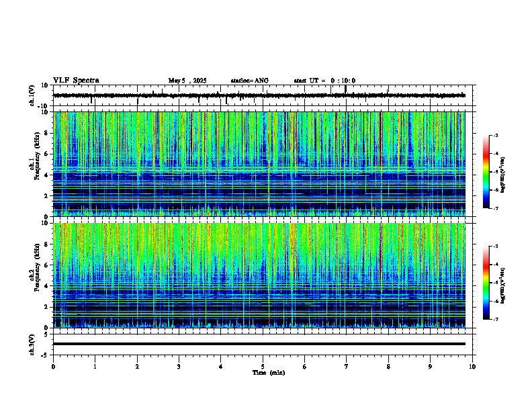The image size is (532, 411).
Task: Click time axis tick label "8"
Action: (x=388, y=367)
